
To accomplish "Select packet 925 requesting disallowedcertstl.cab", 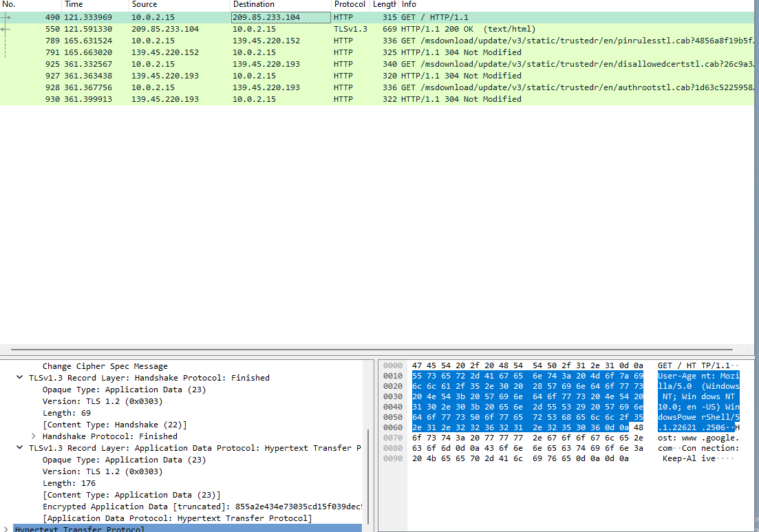I will 377,64.
